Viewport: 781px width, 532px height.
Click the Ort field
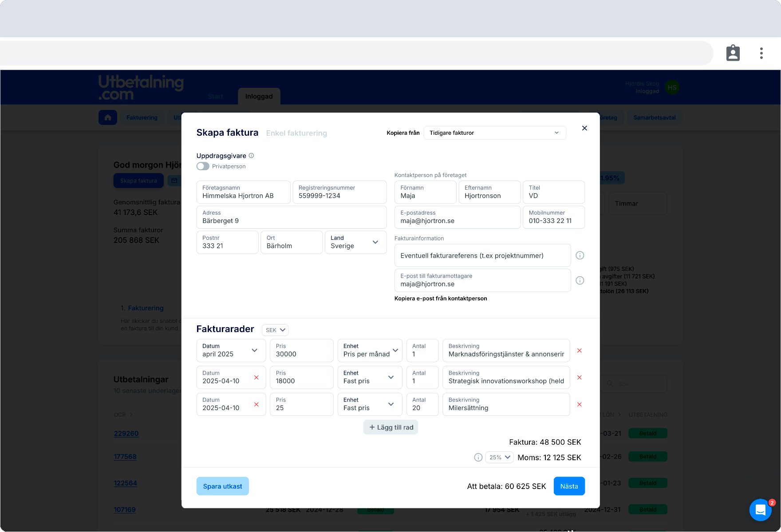point(292,242)
